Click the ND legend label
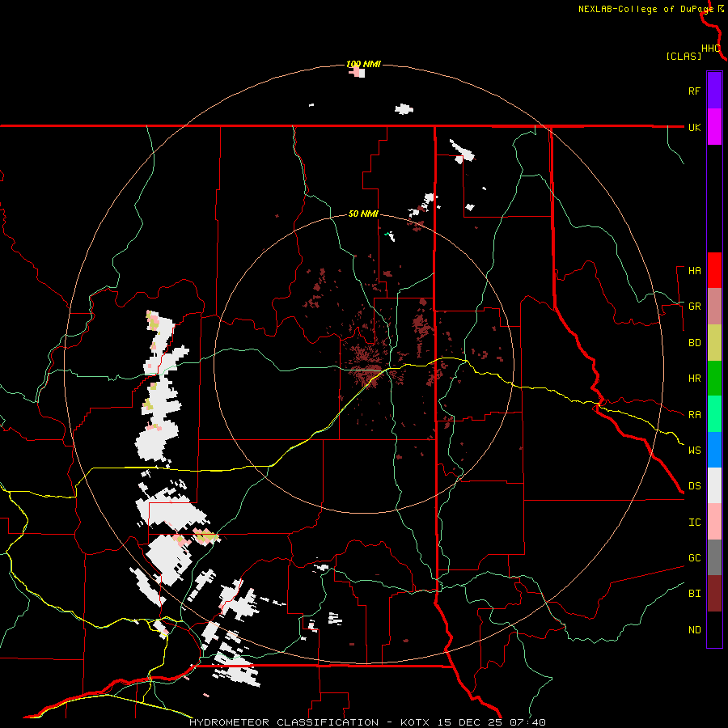The height and width of the screenshot is (728, 728). [694, 630]
